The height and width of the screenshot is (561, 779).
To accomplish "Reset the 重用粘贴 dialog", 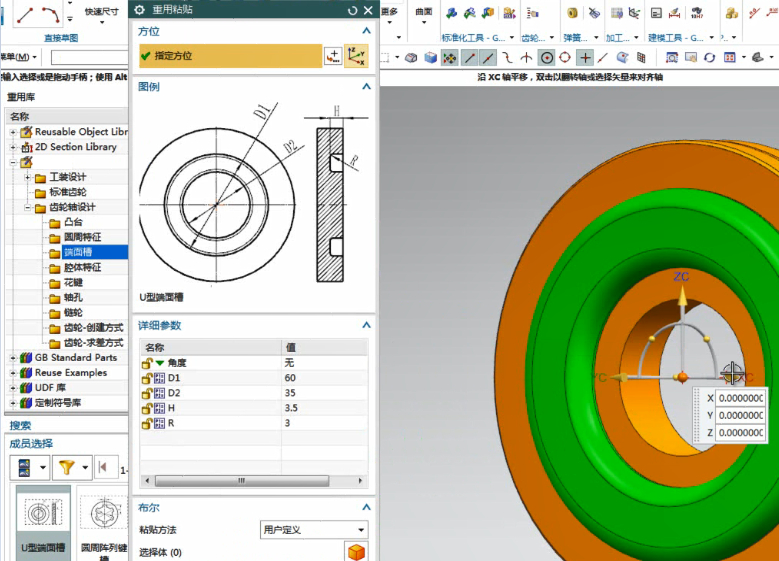I will pos(352,10).
